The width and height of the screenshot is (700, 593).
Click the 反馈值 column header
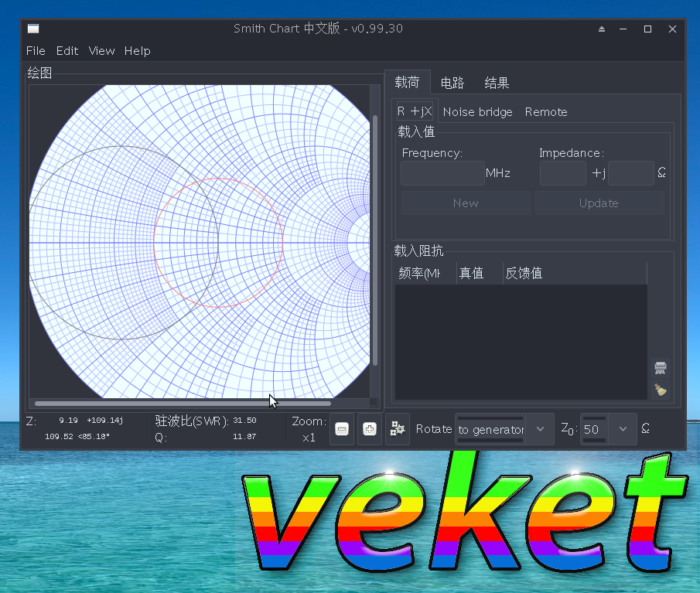(575, 273)
